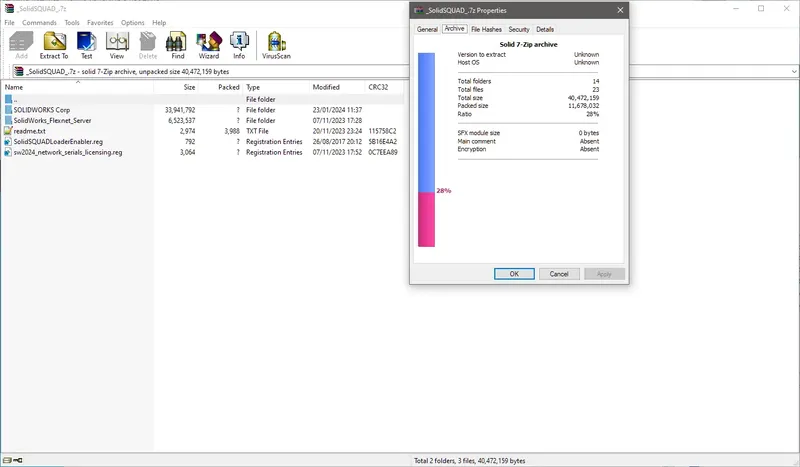The width and height of the screenshot is (800, 467).
Task: Maximize the WinRAR main window
Action: pos(761,9)
